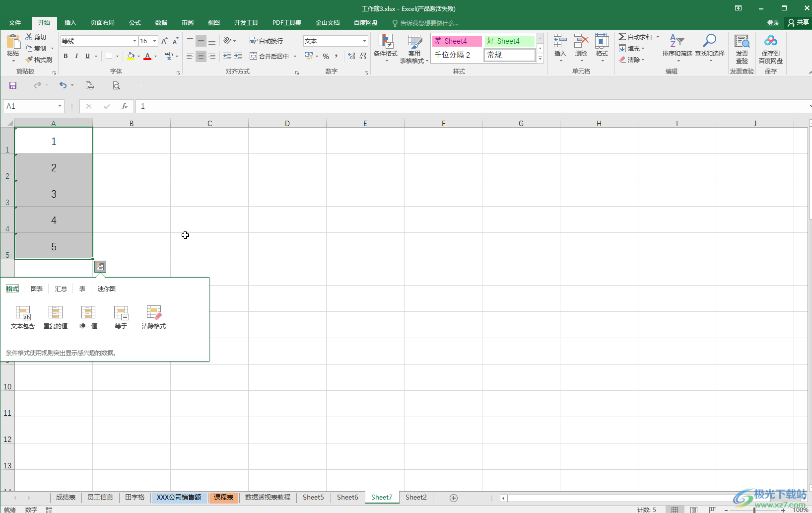
Task: Click the Insert Function fx icon
Action: tap(125, 106)
